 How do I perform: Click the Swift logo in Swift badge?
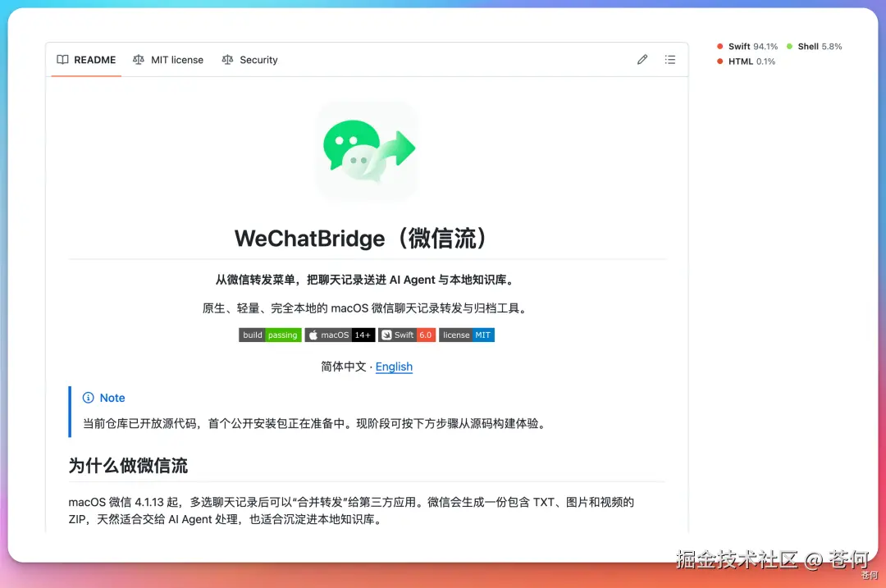386,335
